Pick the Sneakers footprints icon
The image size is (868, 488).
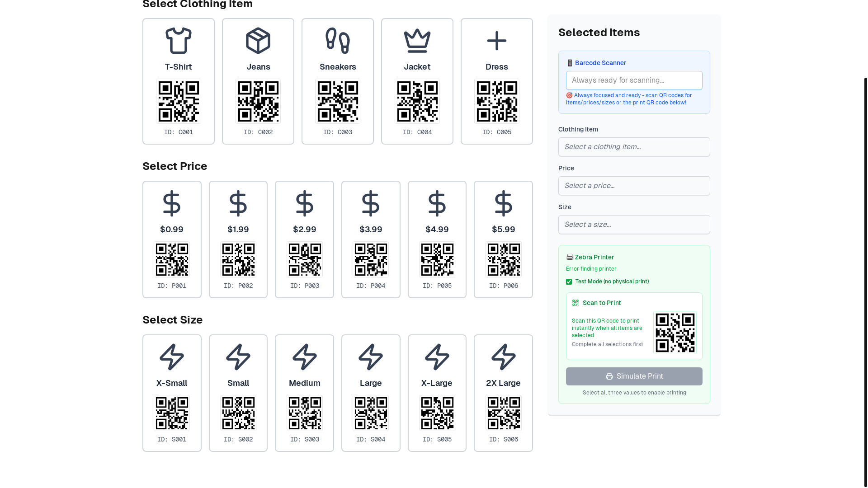(x=338, y=41)
